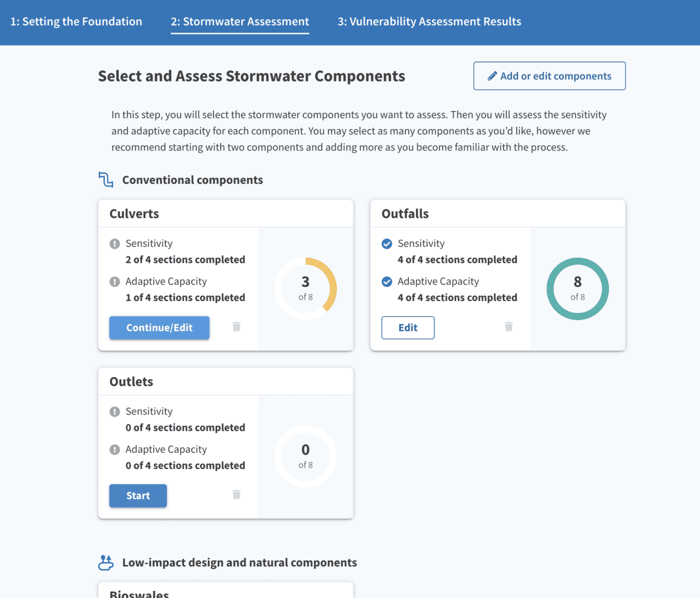The image size is (700, 598).
Task: Delete the Culverts component via trash icon
Action: point(236,327)
